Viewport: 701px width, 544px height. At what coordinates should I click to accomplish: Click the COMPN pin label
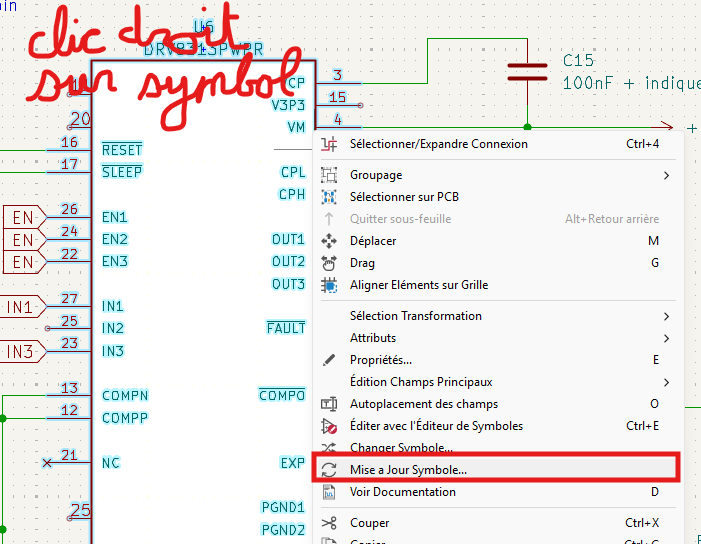tap(125, 396)
